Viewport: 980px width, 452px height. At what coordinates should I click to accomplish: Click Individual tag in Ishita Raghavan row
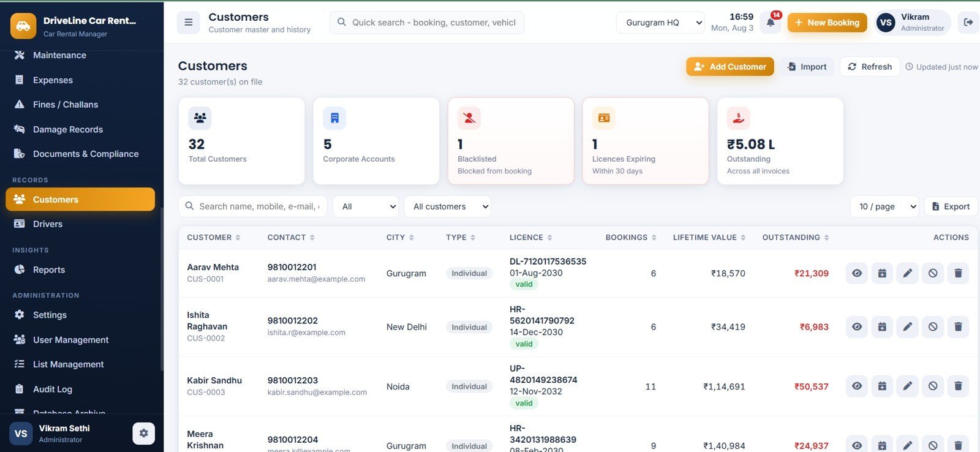469,327
